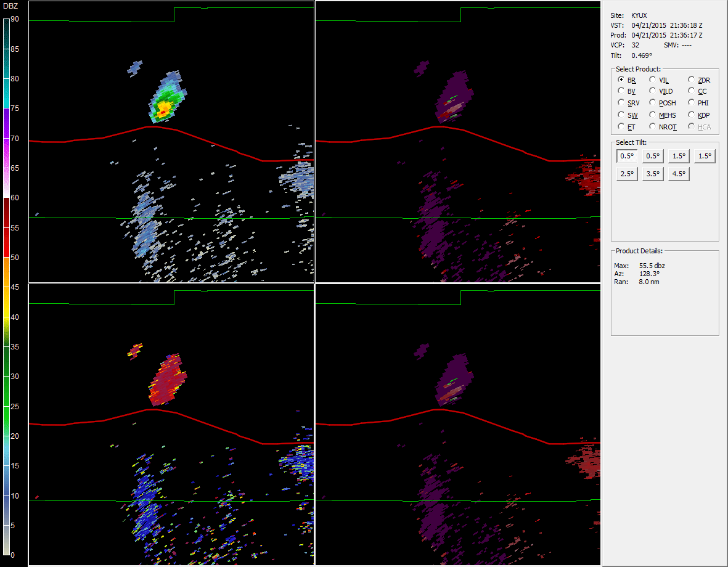Select the MEHS product option
Screen dimensions: 728x567
pyautogui.click(x=653, y=115)
